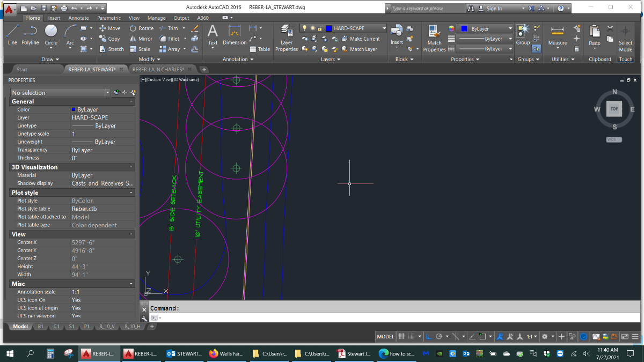Toggle the grid display in status bar
644x362 pixels.
point(401,336)
